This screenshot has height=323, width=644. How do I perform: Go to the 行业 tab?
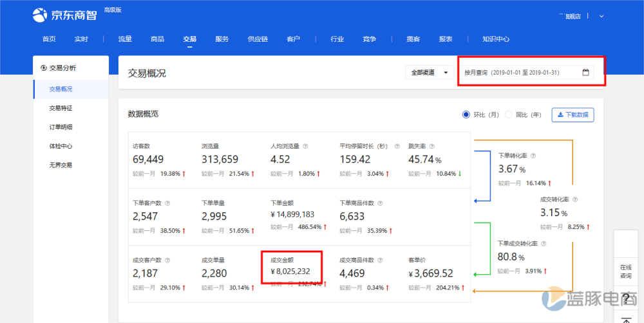point(337,39)
